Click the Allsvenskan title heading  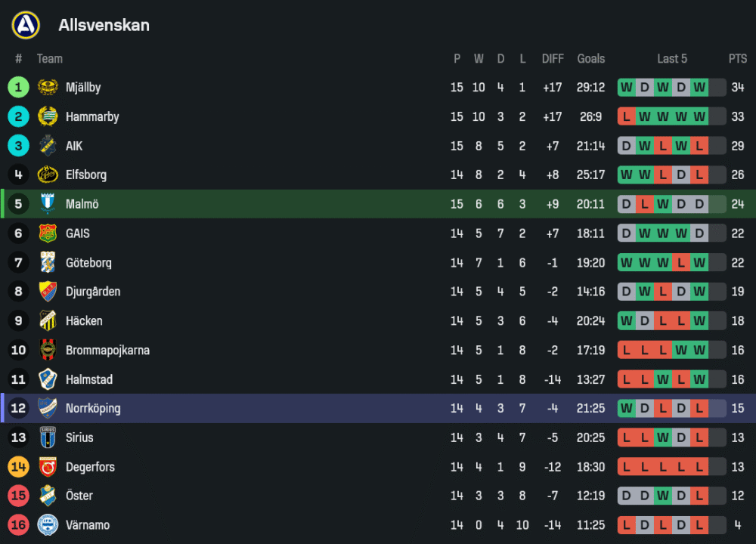click(x=104, y=25)
